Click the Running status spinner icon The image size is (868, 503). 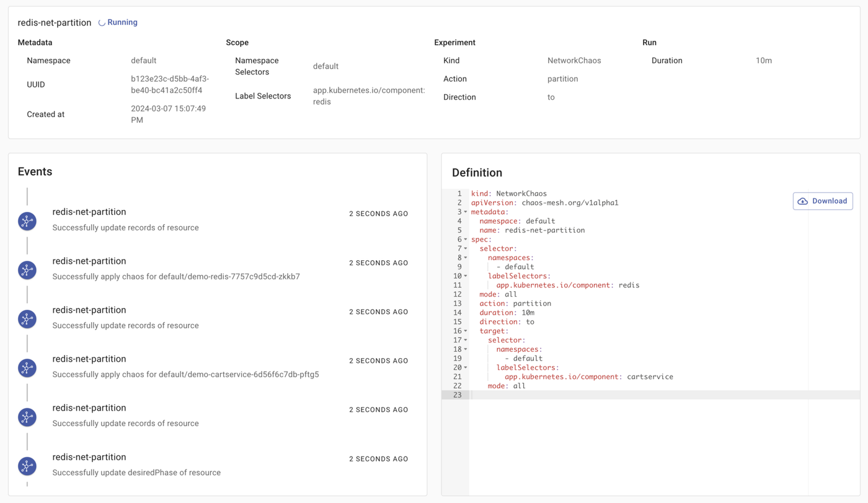102,23
